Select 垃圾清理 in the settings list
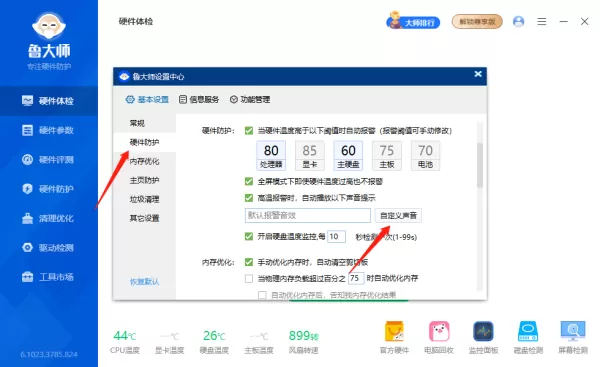Image resolution: width=600 pixels, height=367 pixels. (144, 199)
